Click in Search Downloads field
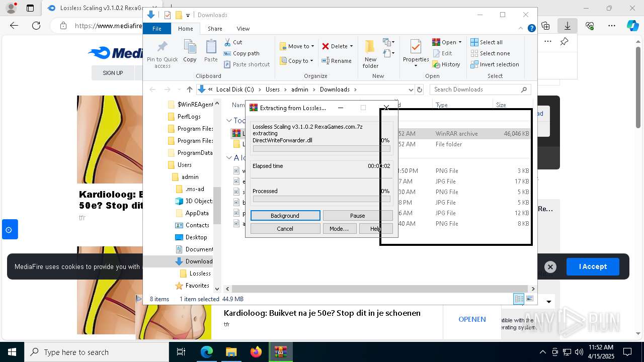 480,89
